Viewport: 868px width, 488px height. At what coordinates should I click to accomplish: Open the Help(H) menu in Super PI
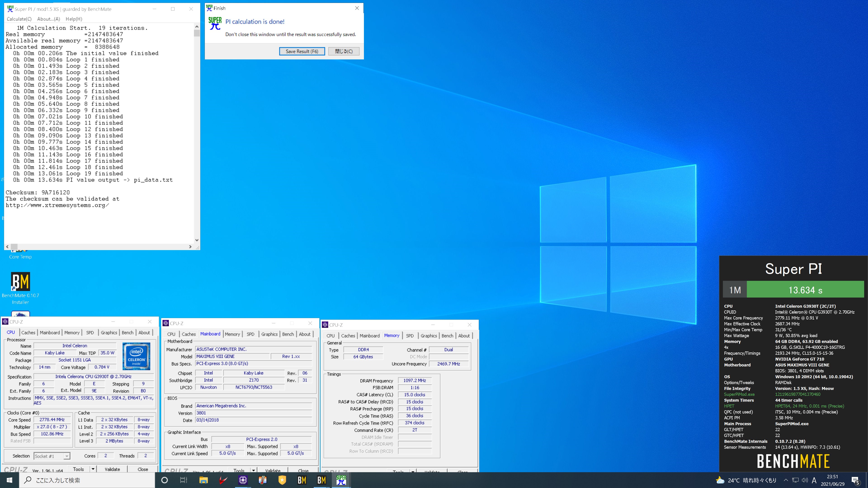click(x=74, y=19)
